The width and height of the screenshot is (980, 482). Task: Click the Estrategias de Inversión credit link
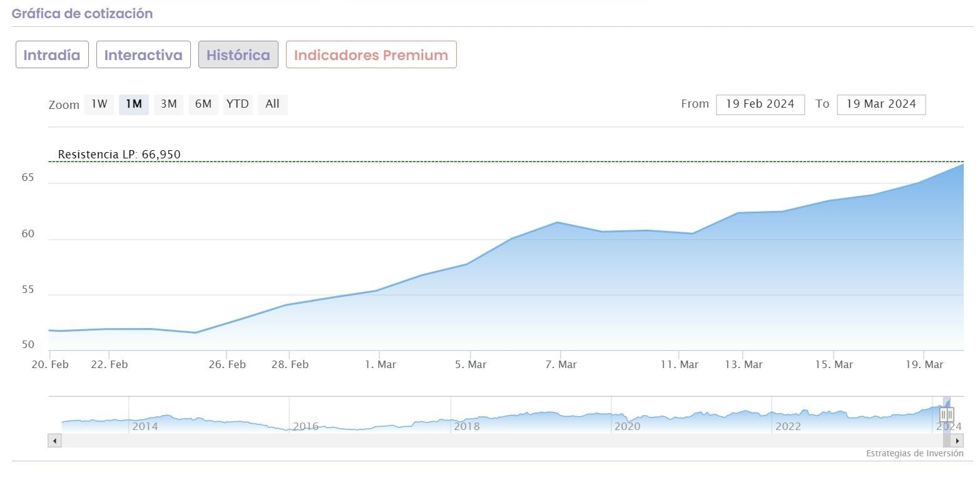click(x=914, y=453)
